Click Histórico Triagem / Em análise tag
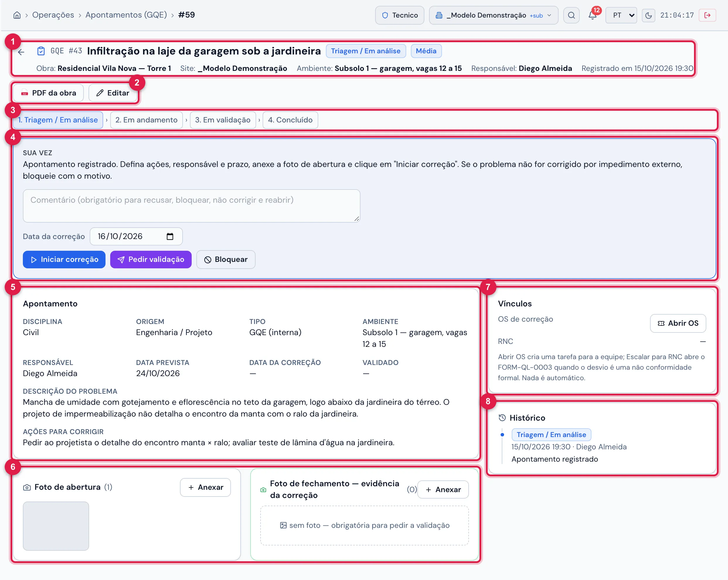This screenshot has height=580, width=728. [x=551, y=435]
